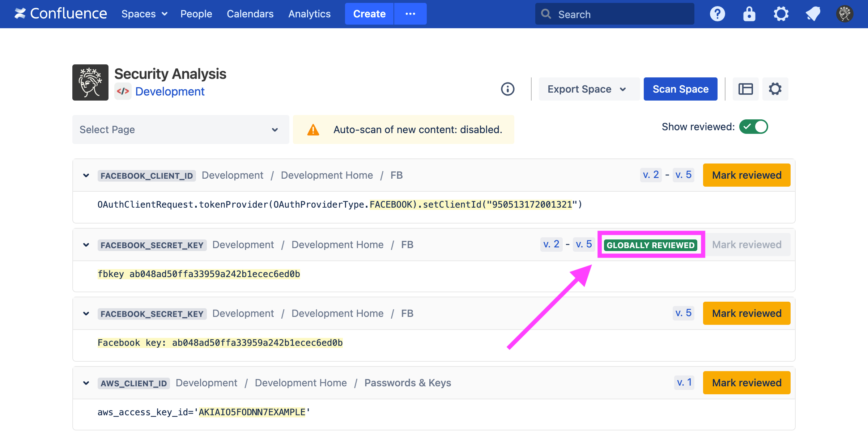Open the Spaces menu
This screenshot has width=868, height=446.
coord(144,14)
